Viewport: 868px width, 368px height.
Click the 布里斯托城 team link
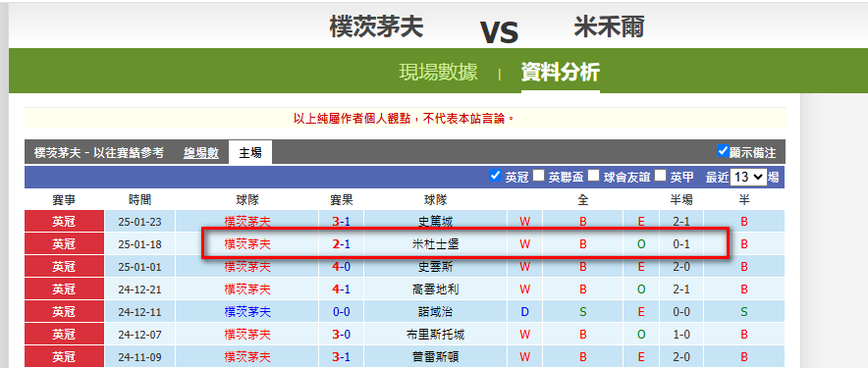coord(435,335)
